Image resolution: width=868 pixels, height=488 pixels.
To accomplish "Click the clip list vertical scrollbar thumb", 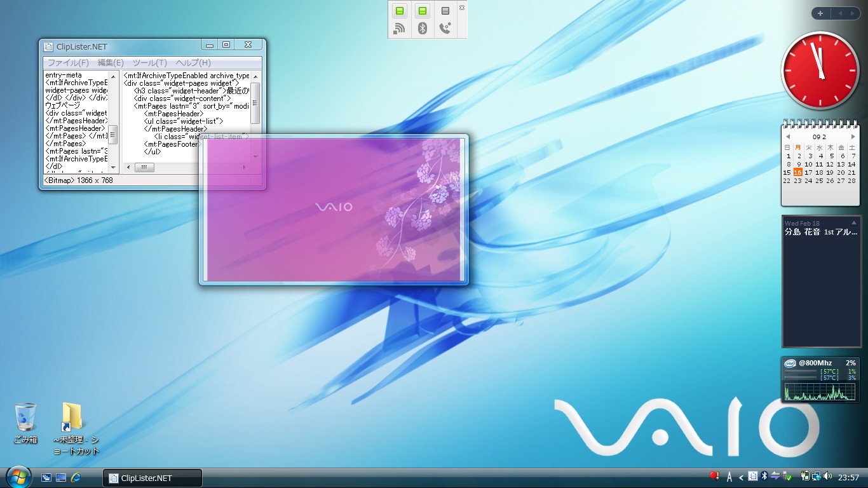I will pyautogui.click(x=113, y=135).
